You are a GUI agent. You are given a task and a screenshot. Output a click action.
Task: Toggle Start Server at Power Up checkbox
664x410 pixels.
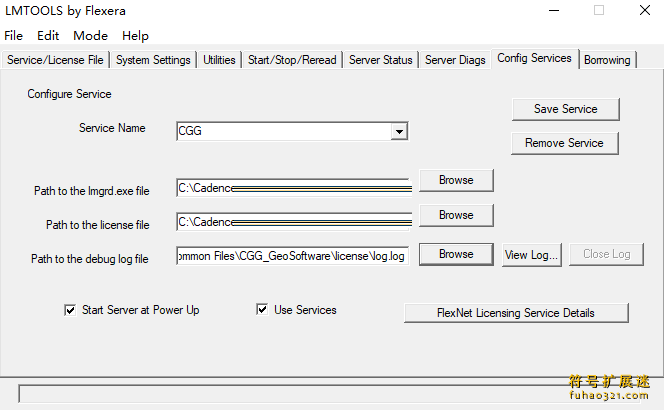70,310
